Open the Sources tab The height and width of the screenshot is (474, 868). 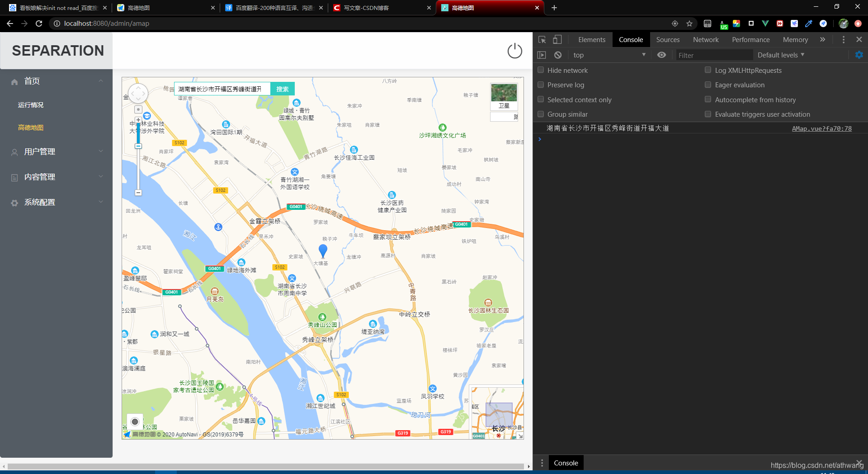pos(668,40)
